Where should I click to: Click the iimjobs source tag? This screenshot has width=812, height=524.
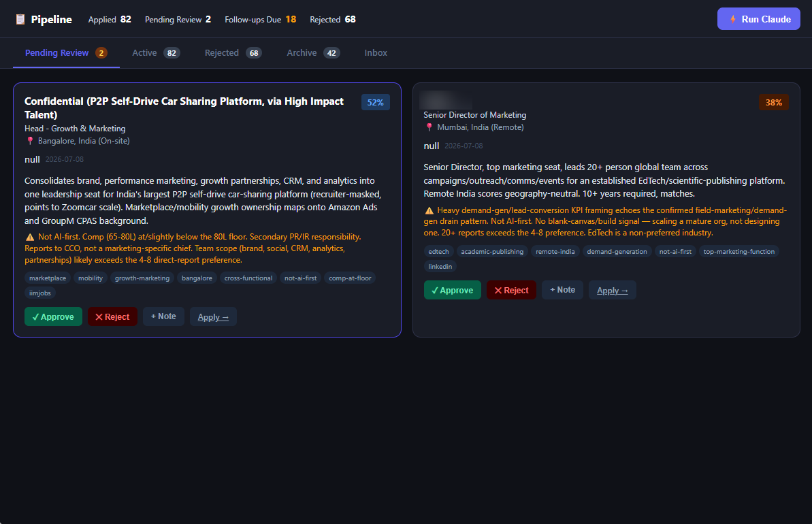tap(40, 293)
